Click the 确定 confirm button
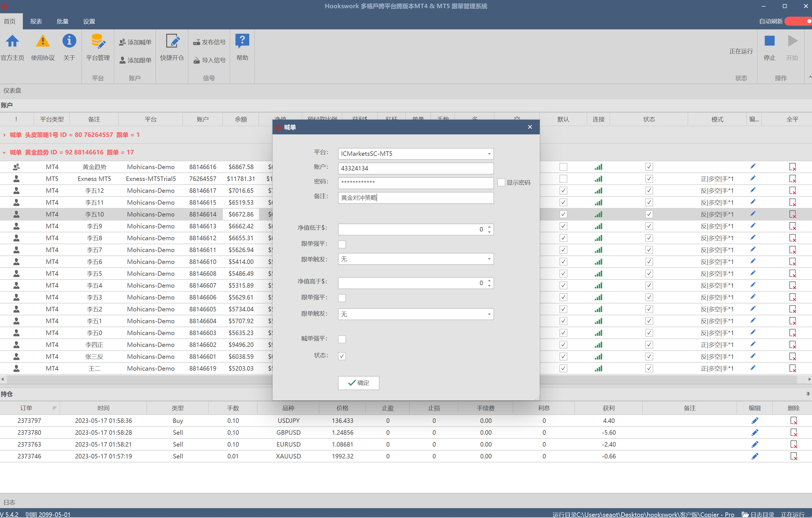The image size is (812, 518). point(358,383)
